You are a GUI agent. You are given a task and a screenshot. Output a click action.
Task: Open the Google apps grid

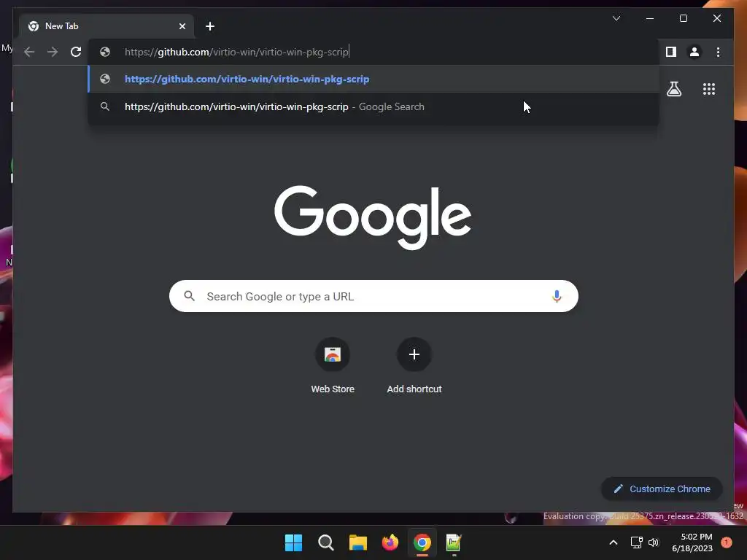[x=709, y=89]
